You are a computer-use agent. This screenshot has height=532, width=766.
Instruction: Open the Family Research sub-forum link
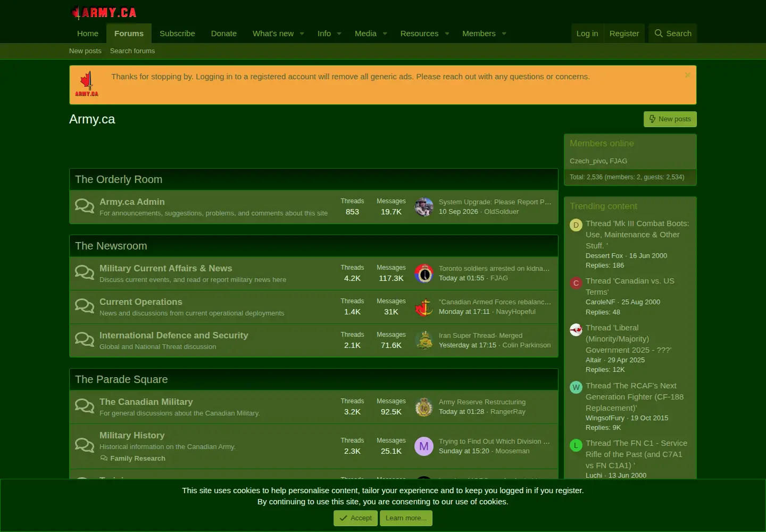[138, 459]
